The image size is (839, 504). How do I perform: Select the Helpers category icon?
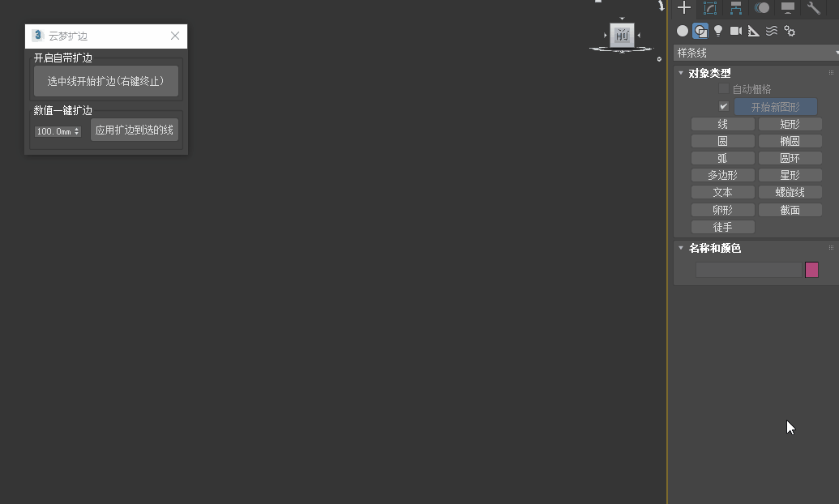click(x=753, y=31)
